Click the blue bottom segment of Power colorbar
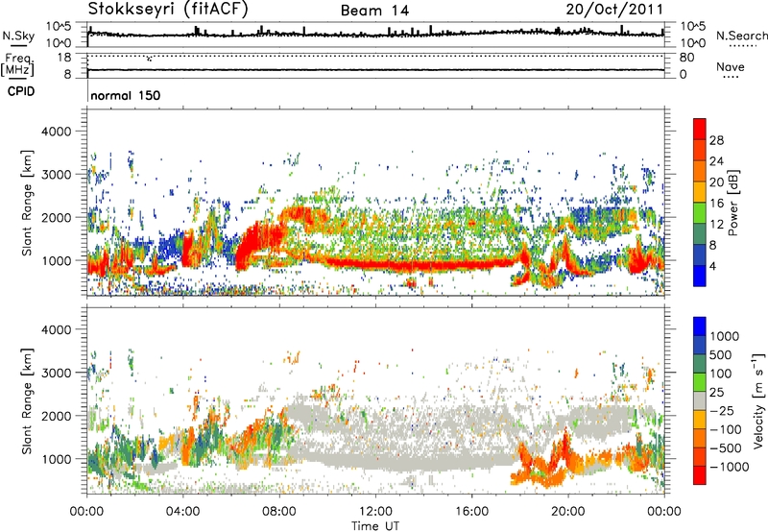 click(x=700, y=276)
